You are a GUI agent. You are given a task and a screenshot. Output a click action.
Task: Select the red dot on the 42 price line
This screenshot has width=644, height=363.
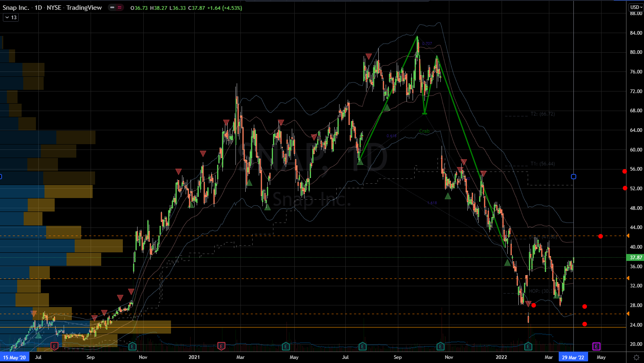600,236
